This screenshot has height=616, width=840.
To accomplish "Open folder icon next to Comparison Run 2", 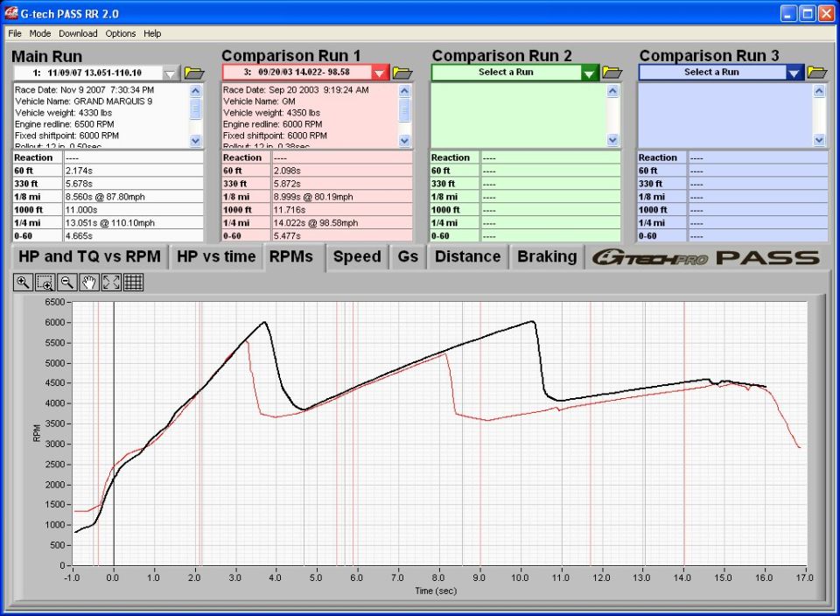I will [x=612, y=73].
